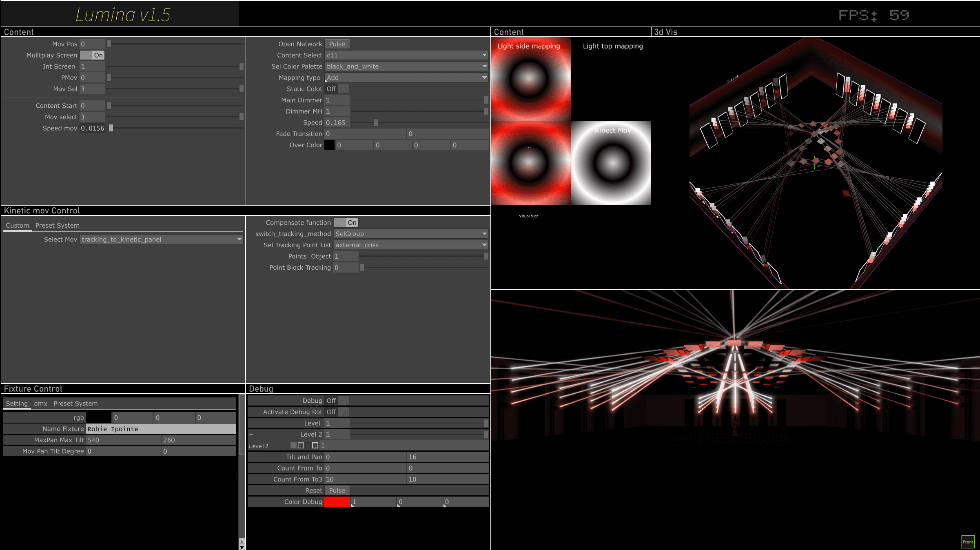Switch to the Preset System tab in Kinetic mov Control
Screen dimensions: 980x550
(57, 225)
